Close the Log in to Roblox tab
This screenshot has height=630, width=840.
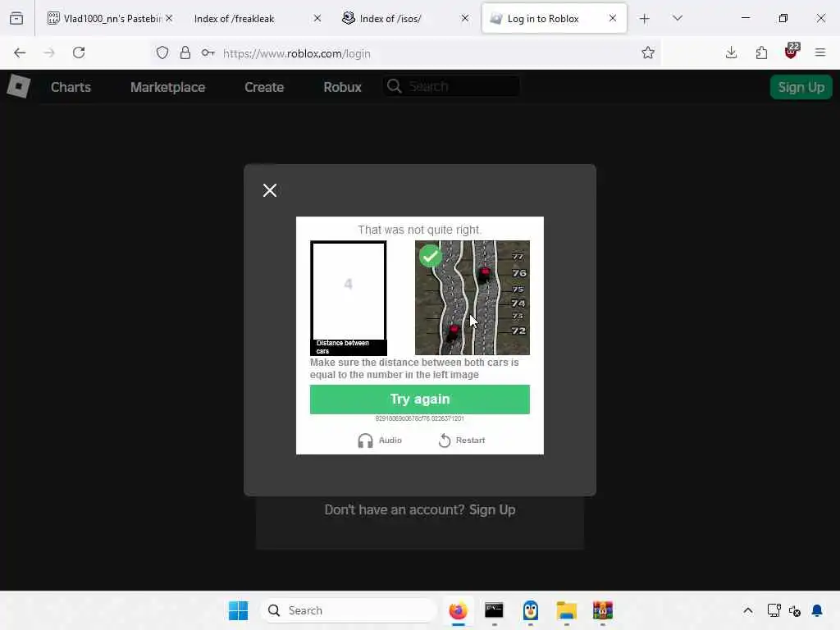tap(613, 18)
